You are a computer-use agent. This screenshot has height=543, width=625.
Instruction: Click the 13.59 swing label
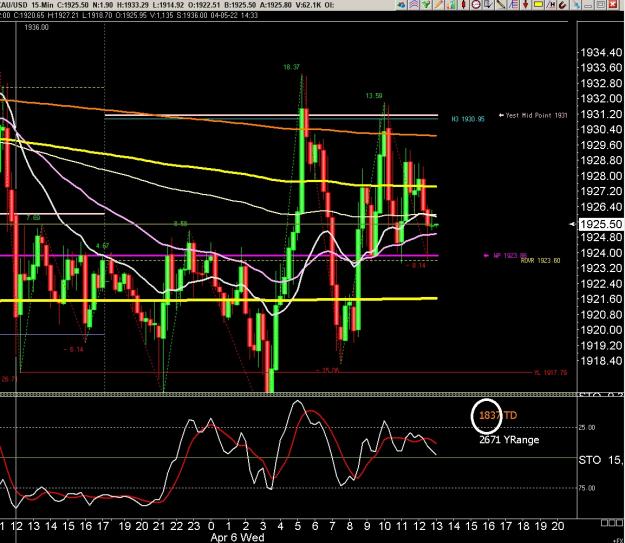click(374, 96)
